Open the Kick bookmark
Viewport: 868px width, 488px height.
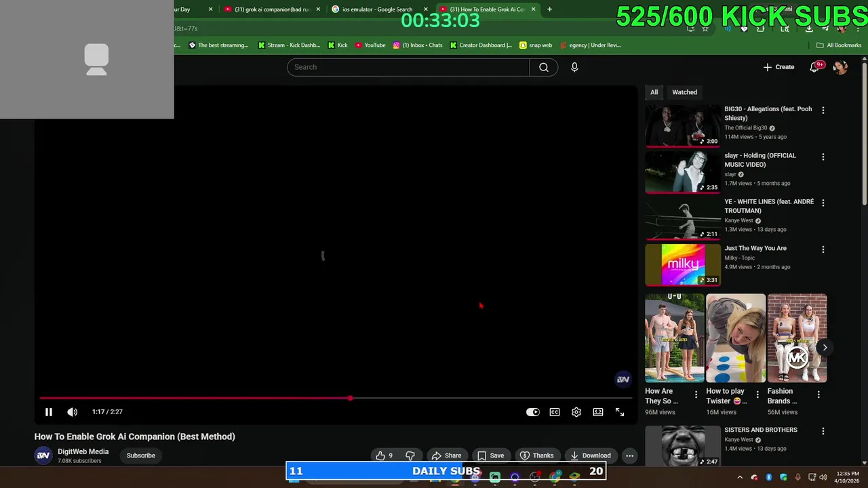pos(338,45)
